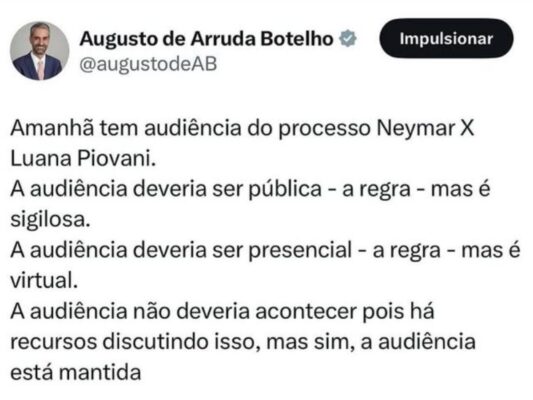
Task: Click the word presencial in the tweet
Action: tap(300, 251)
